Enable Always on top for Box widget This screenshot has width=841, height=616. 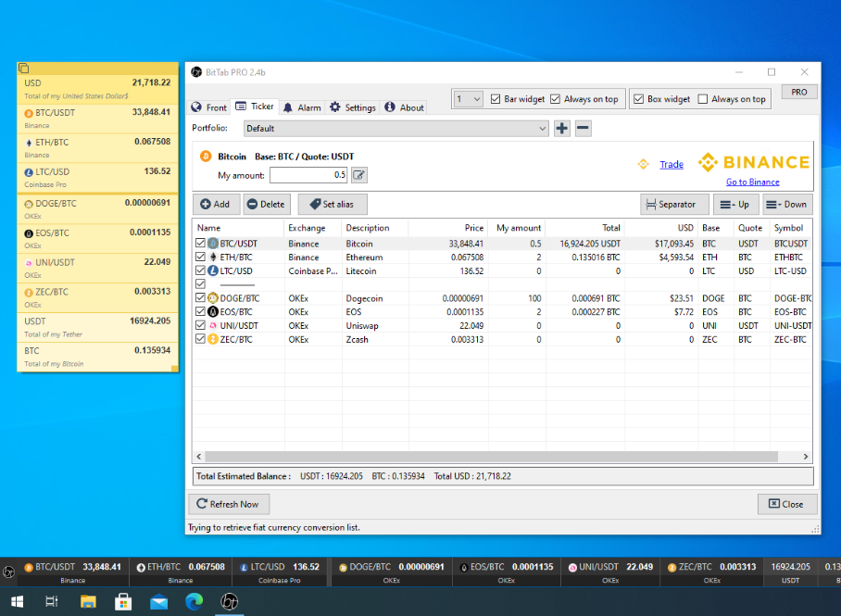[x=703, y=99]
